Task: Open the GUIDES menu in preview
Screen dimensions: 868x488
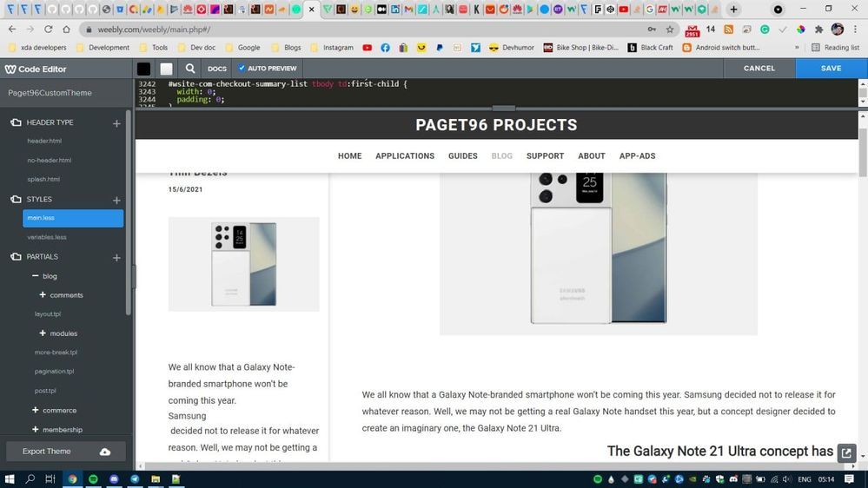Action: [x=462, y=156]
